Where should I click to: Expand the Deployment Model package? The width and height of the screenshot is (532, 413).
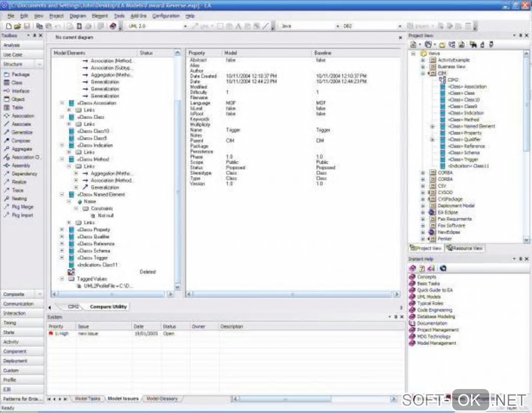(423, 206)
